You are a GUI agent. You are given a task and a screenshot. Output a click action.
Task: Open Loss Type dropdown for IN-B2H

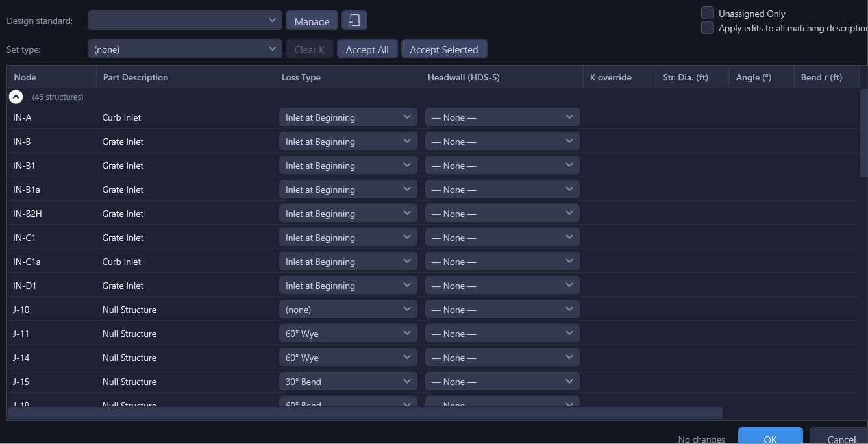click(x=348, y=214)
